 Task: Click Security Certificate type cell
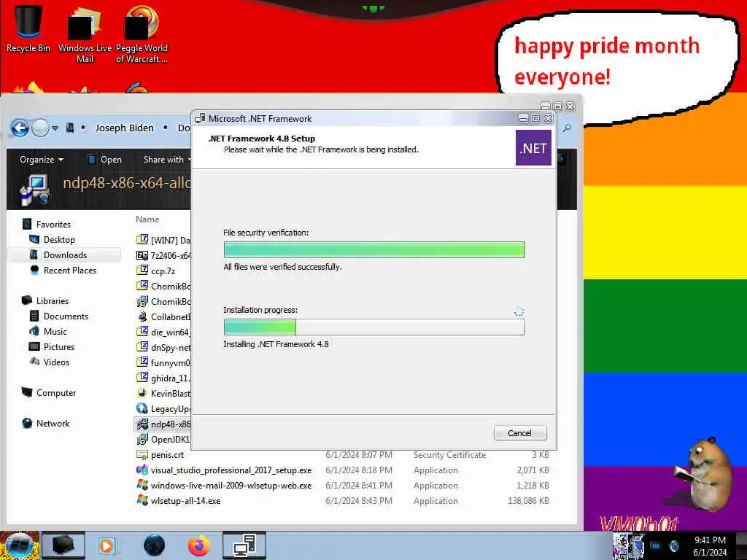point(449,455)
